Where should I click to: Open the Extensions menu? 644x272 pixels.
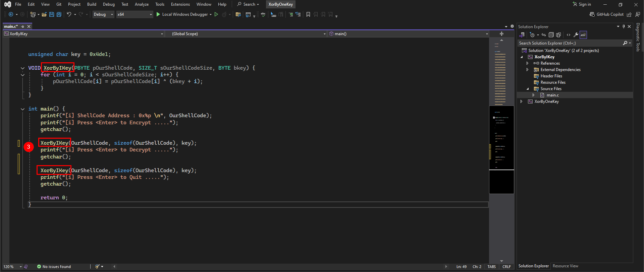[180, 4]
